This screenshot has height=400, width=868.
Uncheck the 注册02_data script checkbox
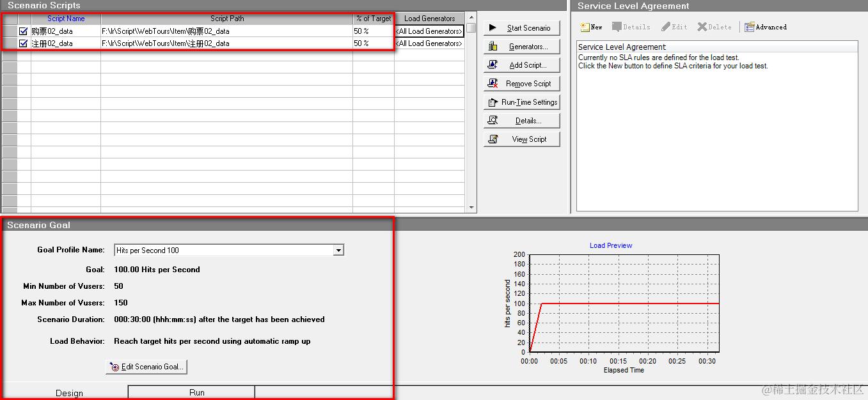tap(24, 43)
